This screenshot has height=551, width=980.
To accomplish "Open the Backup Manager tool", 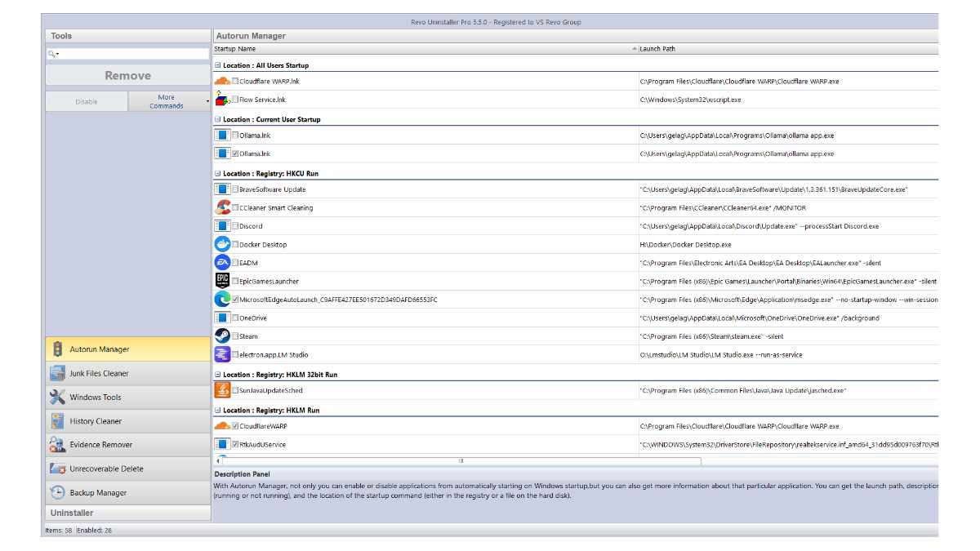I will [x=127, y=492].
